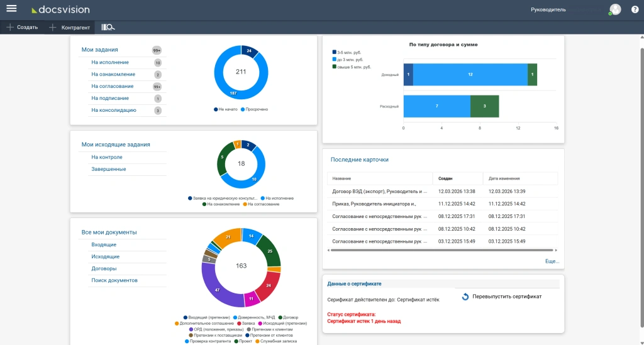The height and width of the screenshot is (345, 644).
Task: Click the reissue certificate refresh icon
Action: (x=465, y=297)
